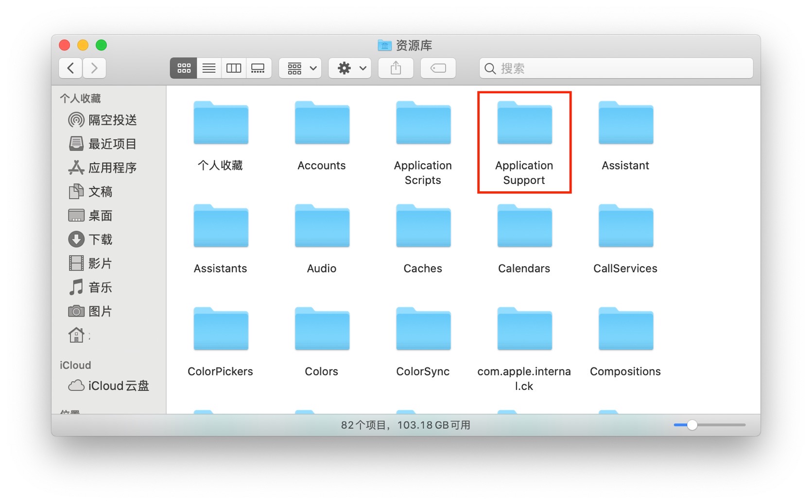
Task: Open the gear action menu
Action: pos(350,68)
